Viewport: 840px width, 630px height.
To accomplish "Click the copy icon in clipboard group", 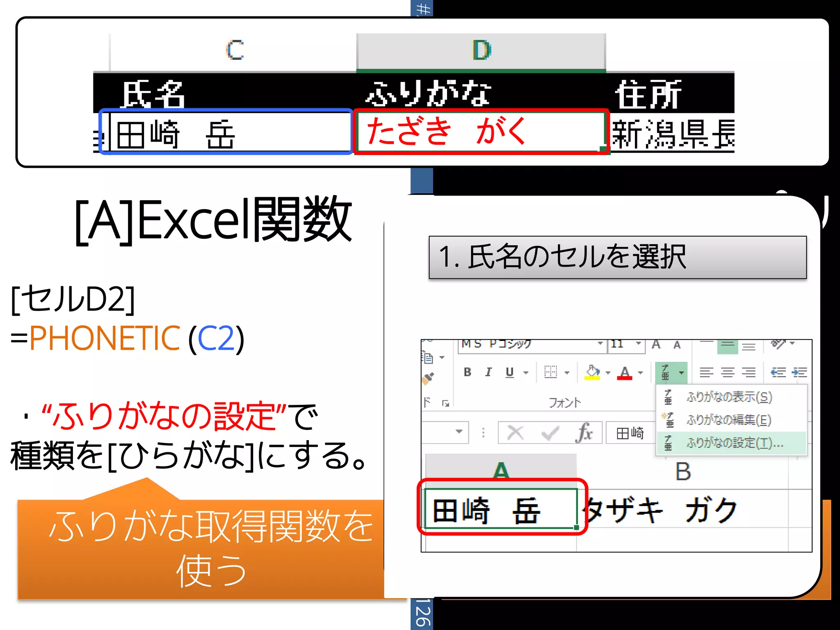I will (x=427, y=358).
